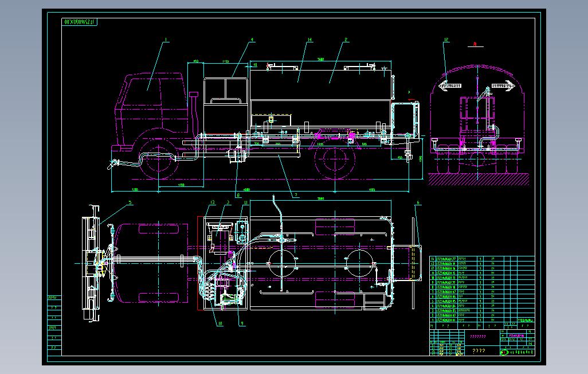Viewport: 588px width, 374px height.
Task: Click the green circled mark in the title block
Action: tap(504, 352)
